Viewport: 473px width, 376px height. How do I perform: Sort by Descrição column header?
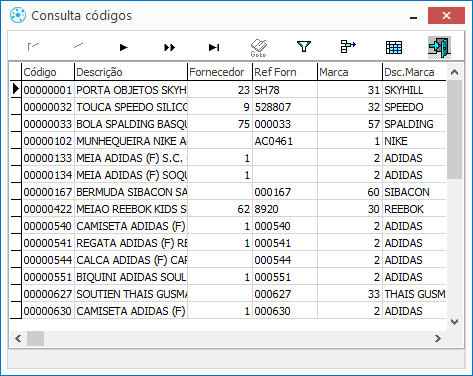click(131, 72)
